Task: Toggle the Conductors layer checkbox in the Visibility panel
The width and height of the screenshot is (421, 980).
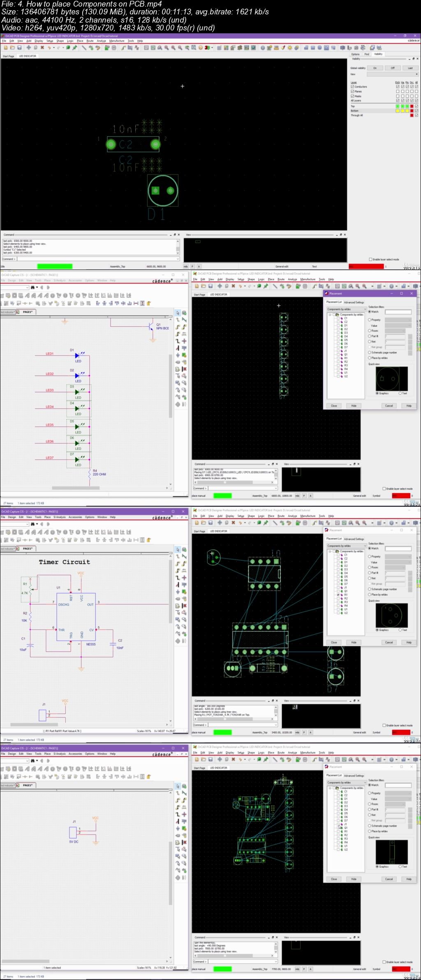Action: pos(352,87)
